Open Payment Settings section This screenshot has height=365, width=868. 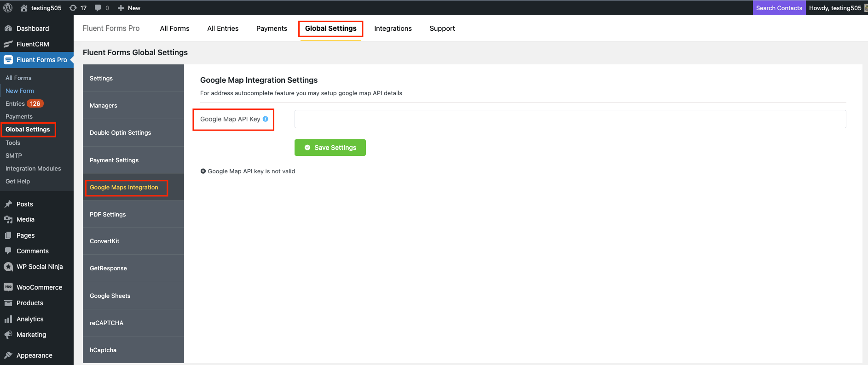pos(133,160)
